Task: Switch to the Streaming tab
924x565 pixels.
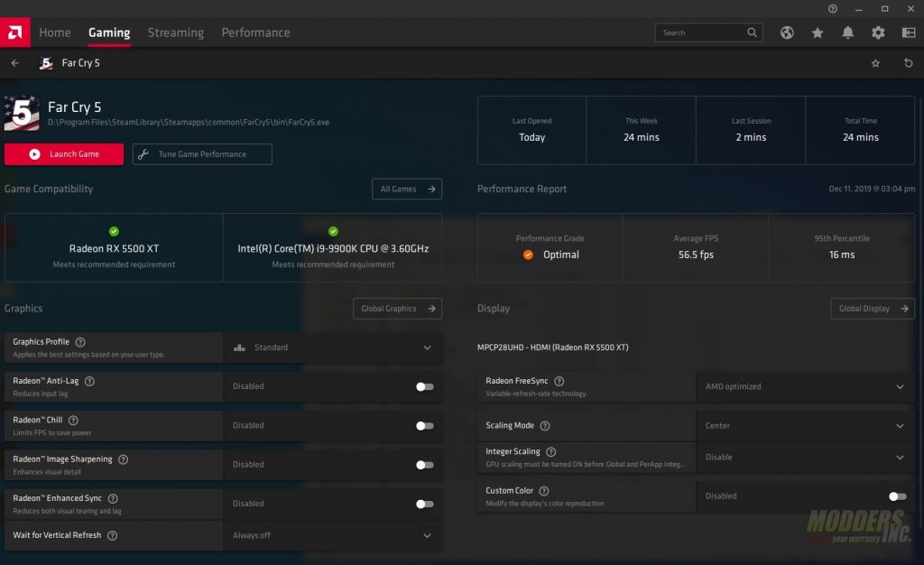Action: click(176, 32)
